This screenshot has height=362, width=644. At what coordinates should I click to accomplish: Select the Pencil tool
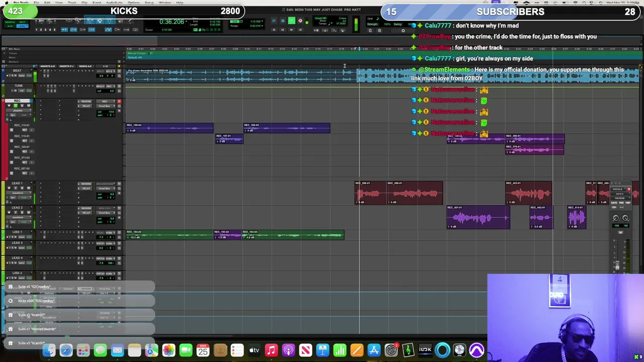coord(130,21)
